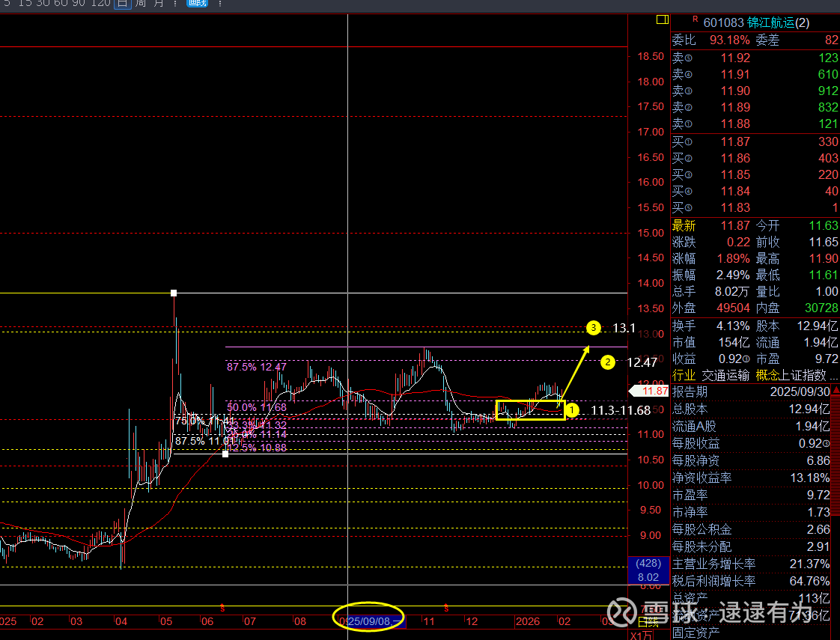Click 每股净资 value 6.86
Image resolution: width=840 pixels, height=640 pixels.
pos(818,461)
